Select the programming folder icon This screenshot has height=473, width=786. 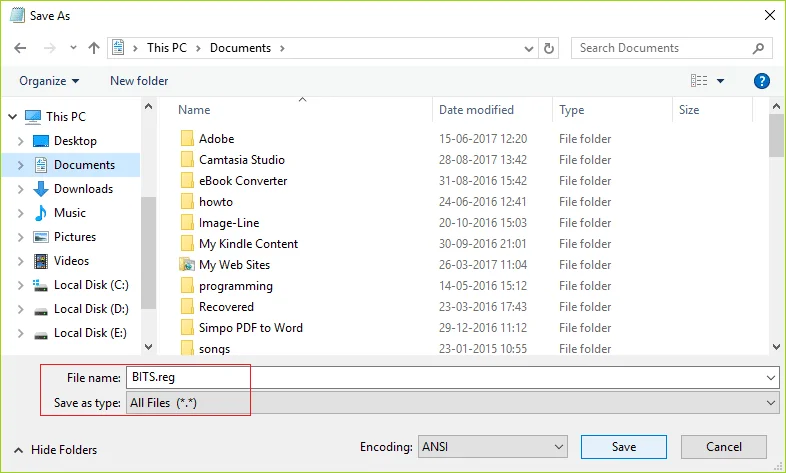(187, 286)
